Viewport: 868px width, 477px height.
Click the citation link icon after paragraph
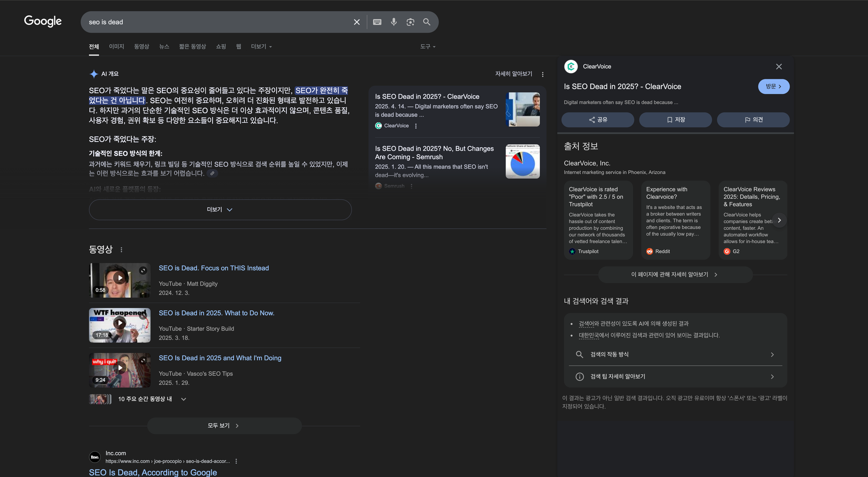pyautogui.click(x=212, y=173)
